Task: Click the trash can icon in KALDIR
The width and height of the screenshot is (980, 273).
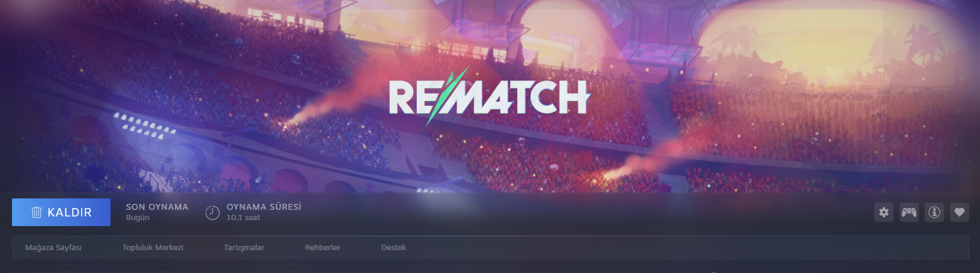Action: coord(36,212)
